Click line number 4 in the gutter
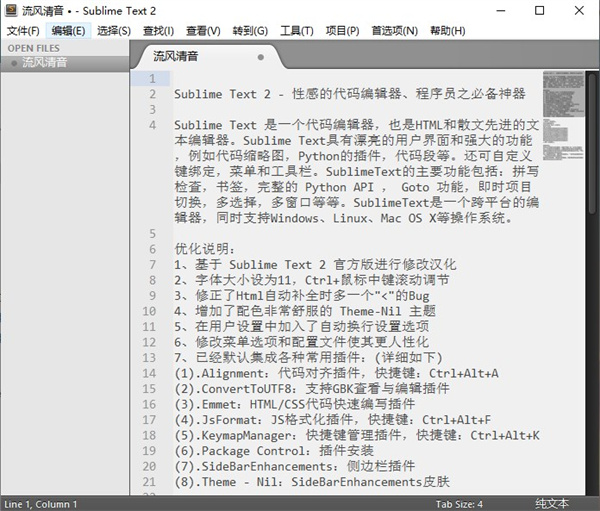This screenshot has height=511, width=600. point(152,125)
